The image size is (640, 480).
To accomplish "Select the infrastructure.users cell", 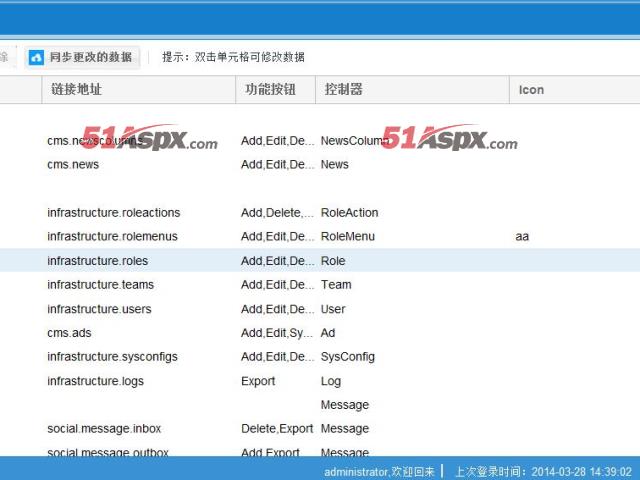I will (99, 309).
